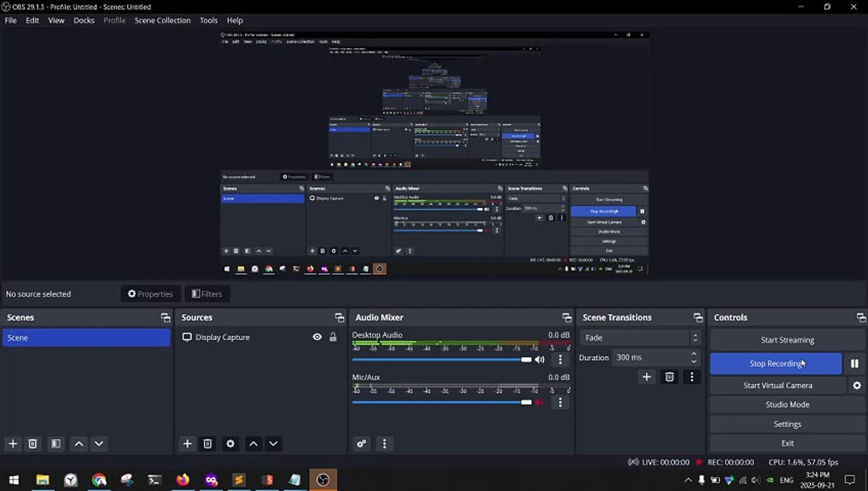This screenshot has width=868, height=491.
Task: Move scene up with arrow icon
Action: [79, 444]
